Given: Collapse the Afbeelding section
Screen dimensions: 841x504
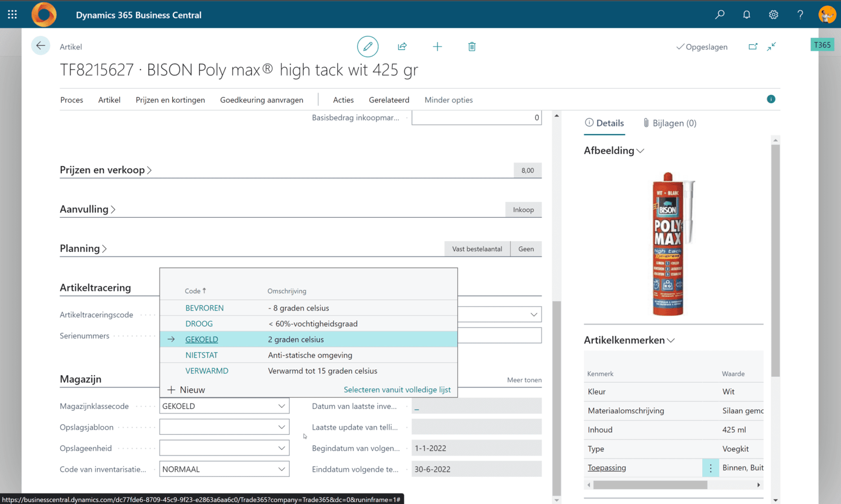Looking at the screenshot, I should (x=614, y=150).
